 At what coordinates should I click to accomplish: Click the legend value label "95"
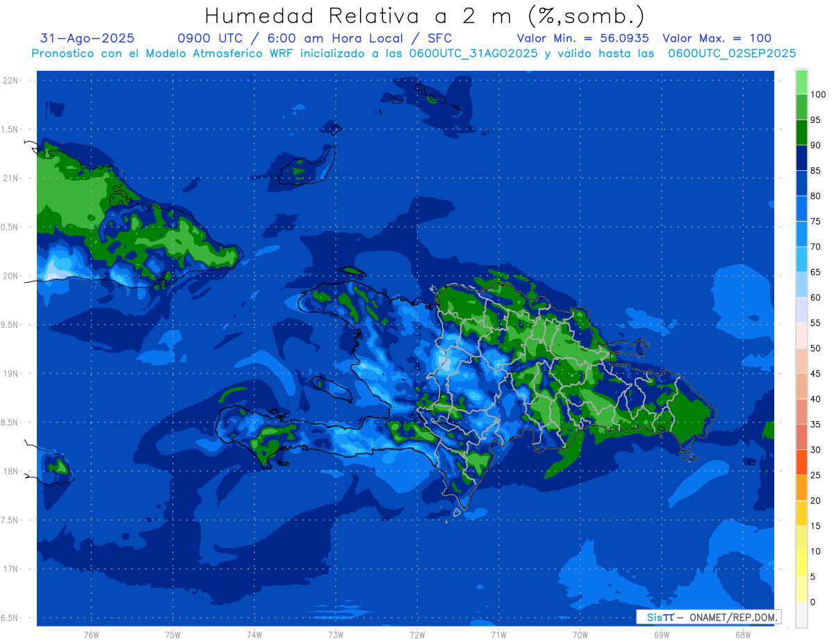[815, 120]
